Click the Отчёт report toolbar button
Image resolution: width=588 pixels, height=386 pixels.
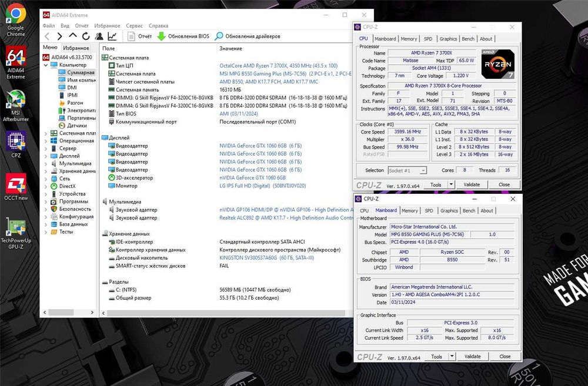click(x=139, y=36)
